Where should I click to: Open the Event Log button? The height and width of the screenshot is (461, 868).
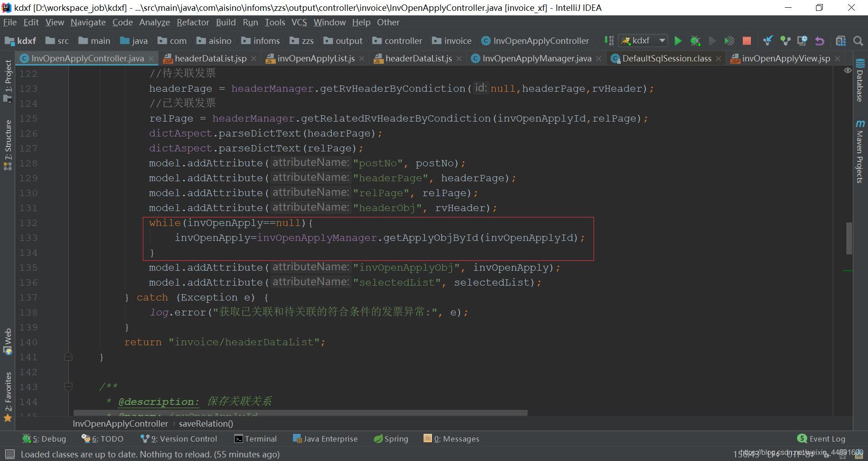(821, 438)
